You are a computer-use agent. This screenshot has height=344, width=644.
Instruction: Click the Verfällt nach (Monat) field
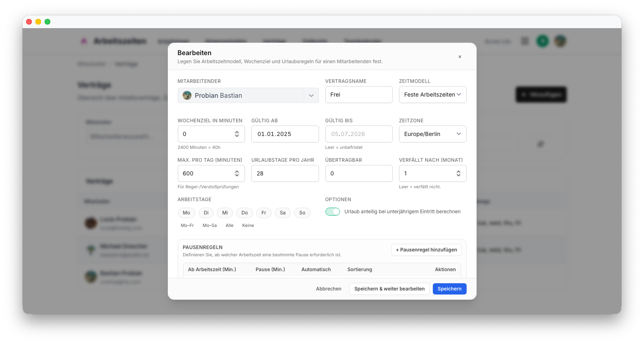[433, 173]
